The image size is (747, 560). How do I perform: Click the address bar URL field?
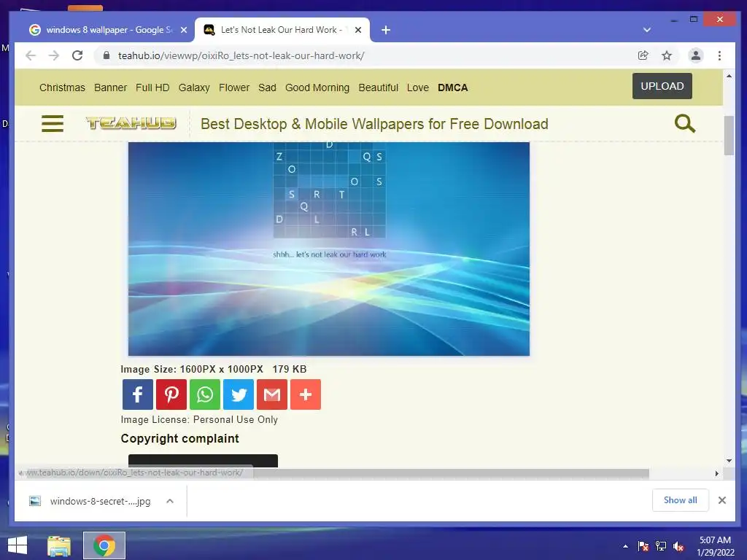pyautogui.click(x=367, y=55)
